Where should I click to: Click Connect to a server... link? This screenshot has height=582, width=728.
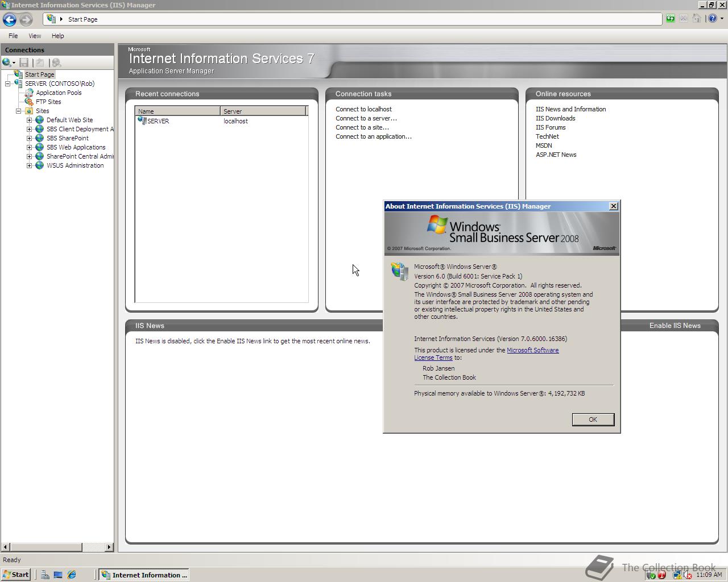tap(366, 118)
